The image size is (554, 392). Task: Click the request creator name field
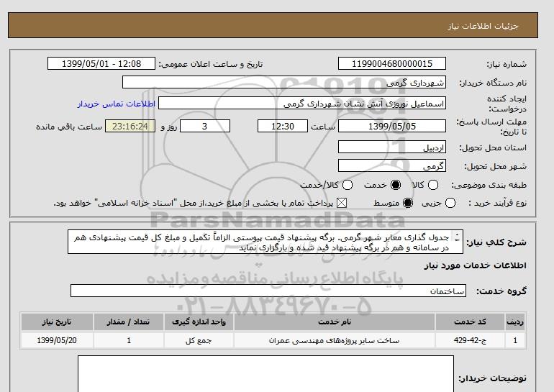302,104
